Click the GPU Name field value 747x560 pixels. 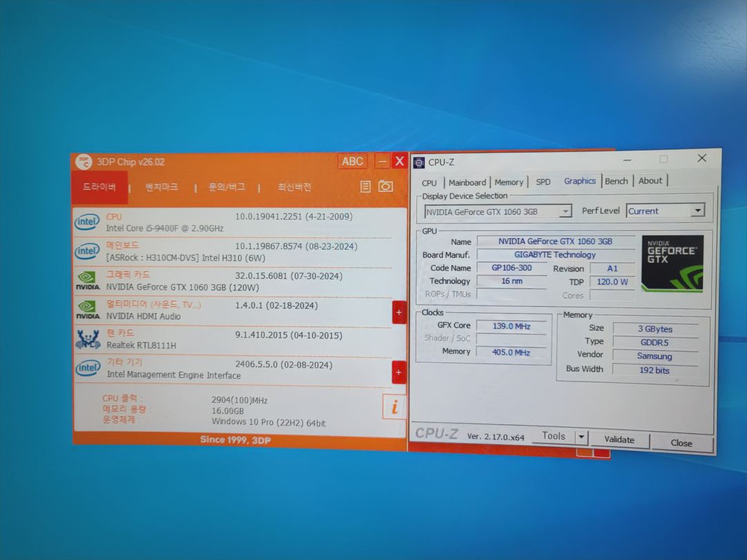click(x=556, y=241)
